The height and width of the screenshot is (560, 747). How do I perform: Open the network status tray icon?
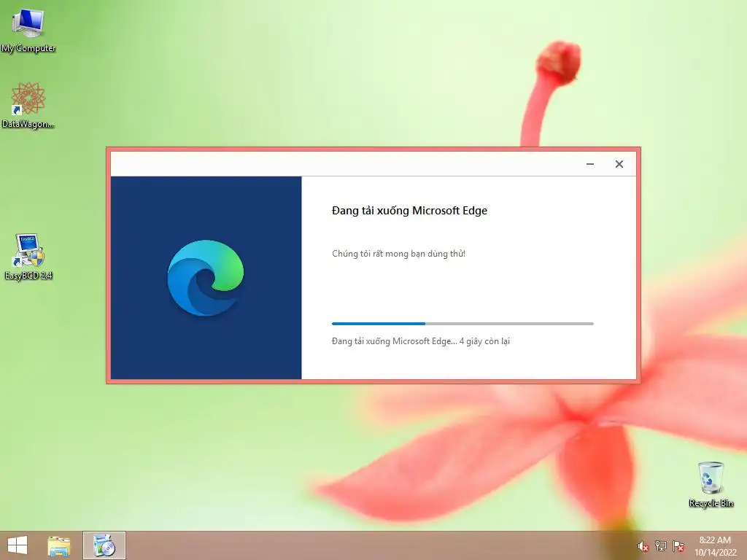tap(660, 546)
